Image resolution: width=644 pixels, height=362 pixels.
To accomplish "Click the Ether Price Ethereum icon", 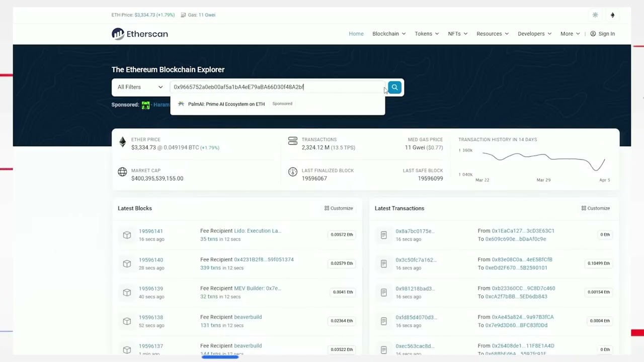I will pyautogui.click(x=122, y=143).
